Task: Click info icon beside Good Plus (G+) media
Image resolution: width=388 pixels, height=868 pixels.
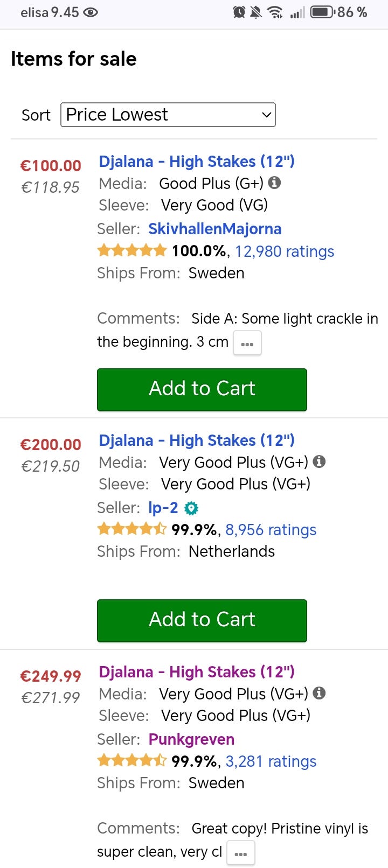Action: pos(274,183)
